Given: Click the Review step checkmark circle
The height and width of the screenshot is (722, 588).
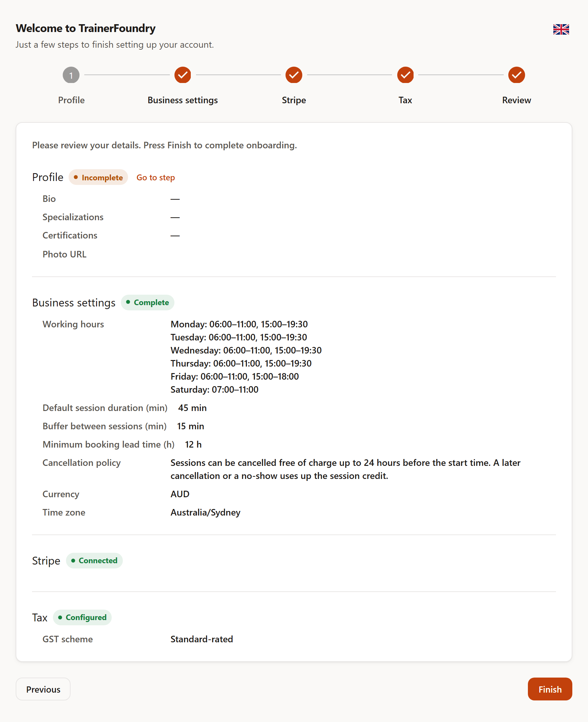Looking at the screenshot, I should pos(516,75).
